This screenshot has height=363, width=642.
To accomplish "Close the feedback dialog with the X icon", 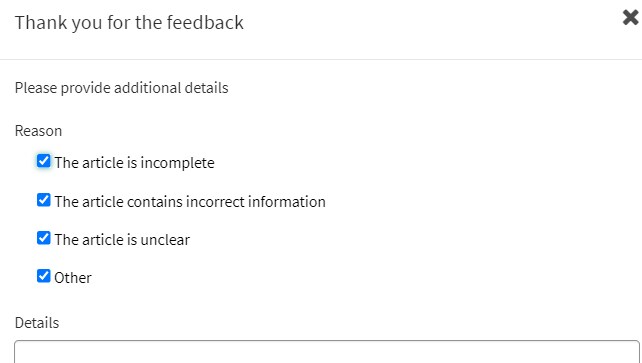I will (631, 18).
